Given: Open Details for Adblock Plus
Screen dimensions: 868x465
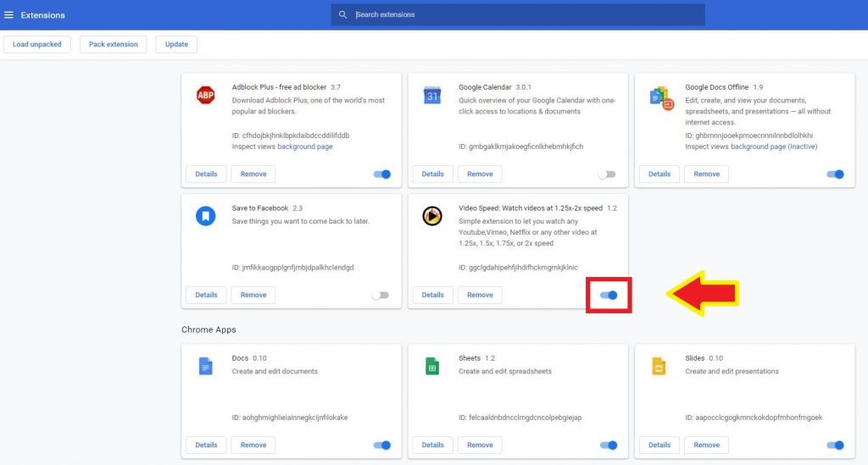Looking at the screenshot, I should 206,174.
